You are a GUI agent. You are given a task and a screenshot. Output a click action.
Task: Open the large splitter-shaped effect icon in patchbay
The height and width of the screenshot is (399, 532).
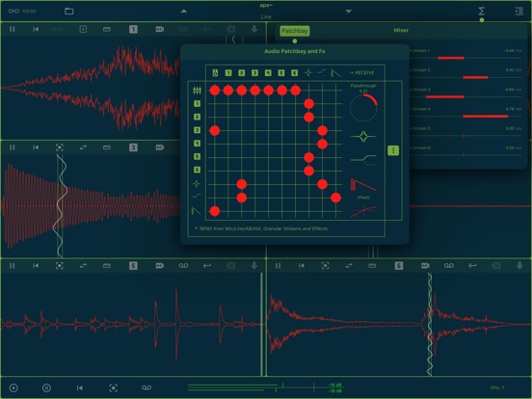click(x=363, y=160)
